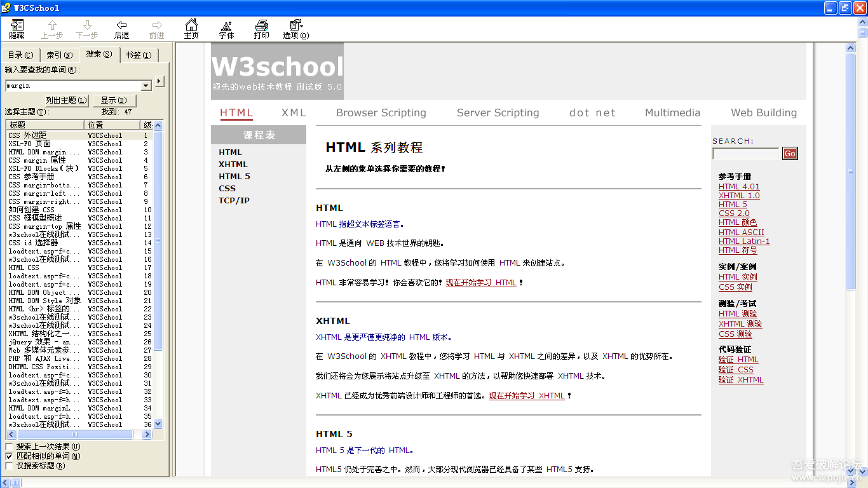The height and width of the screenshot is (488, 868).
Task: Select the XSL-FO 页面 result row
Action: coord(79,144)
